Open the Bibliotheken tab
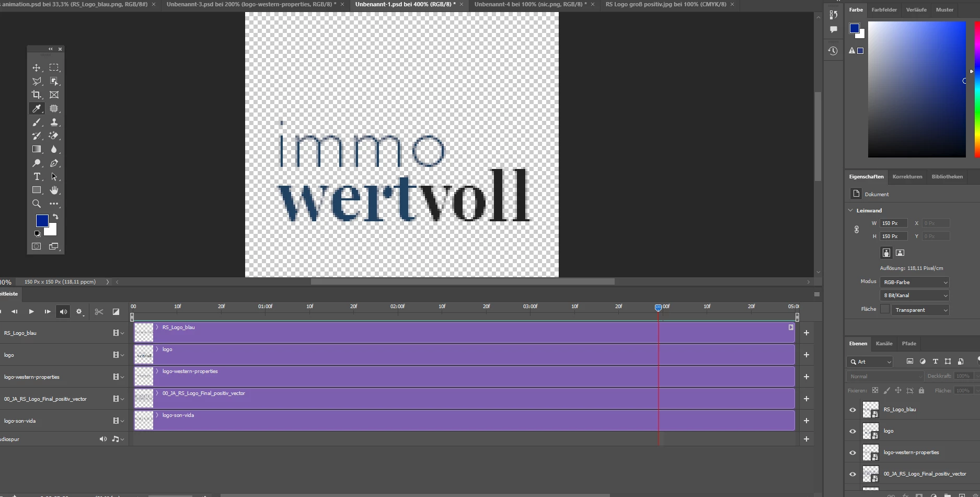The height and width of the screenshot is (497, 980). pos(947,177)
